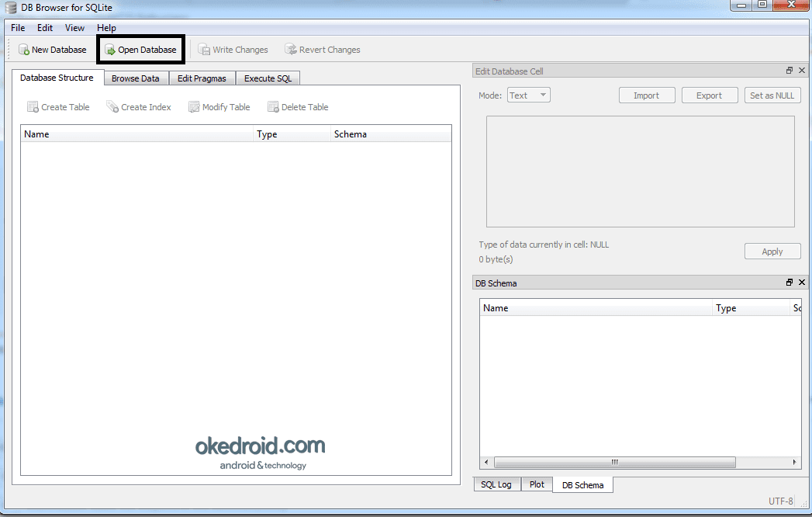Click the UTF-8 encoding indicator

[x=781, y=501]
